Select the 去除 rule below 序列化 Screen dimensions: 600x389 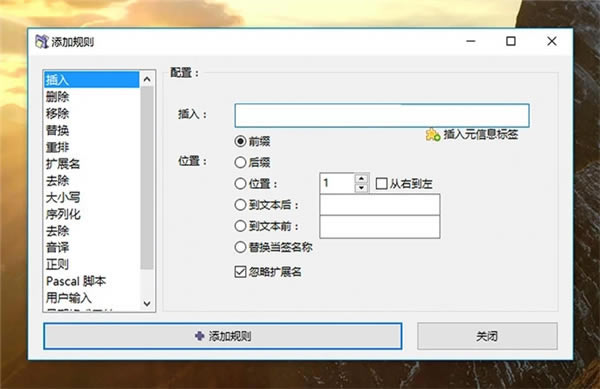point(91,231)
